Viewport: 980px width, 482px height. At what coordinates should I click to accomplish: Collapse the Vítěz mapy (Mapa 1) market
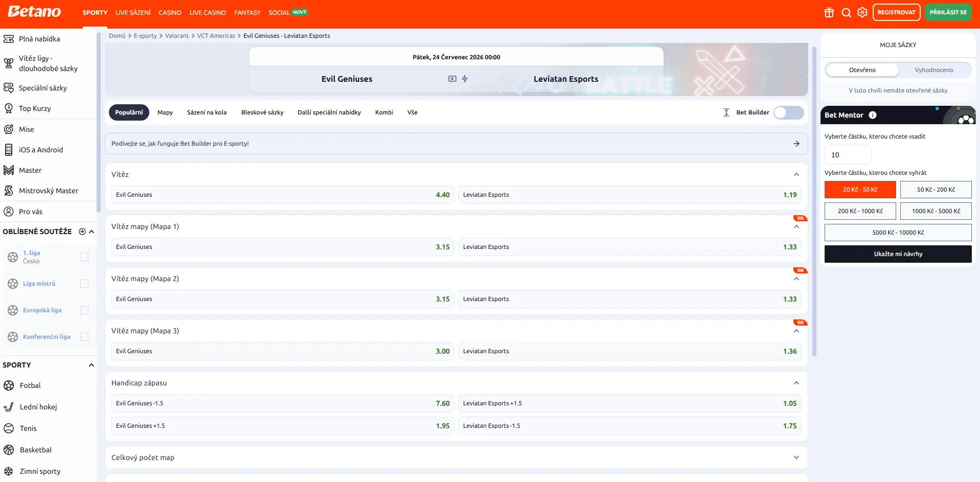[x=796, y=226]
